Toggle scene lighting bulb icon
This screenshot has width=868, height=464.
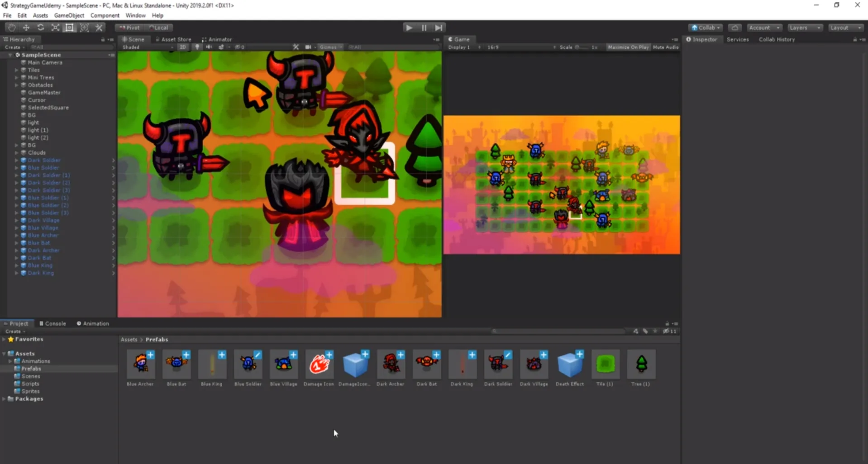coord(197,47)
